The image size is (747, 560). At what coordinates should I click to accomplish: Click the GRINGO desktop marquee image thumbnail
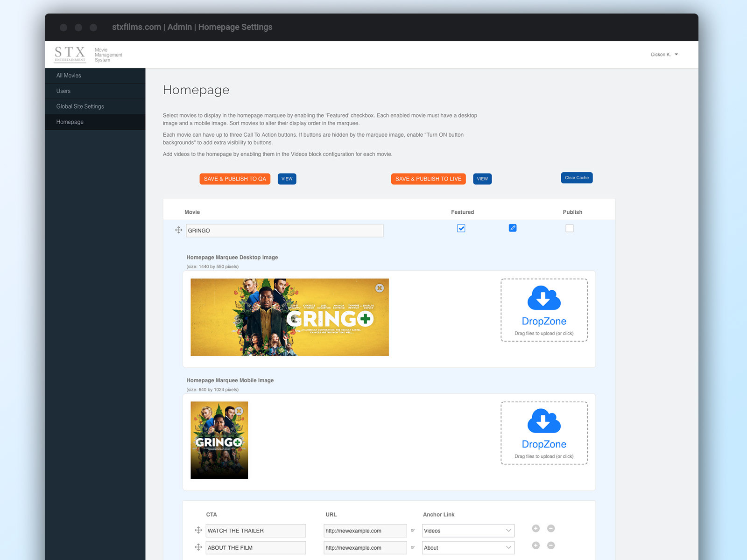point(289,317)
